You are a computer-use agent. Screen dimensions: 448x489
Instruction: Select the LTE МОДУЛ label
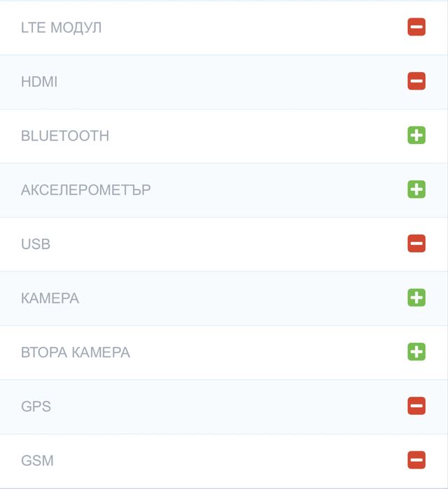coord(61,28)
